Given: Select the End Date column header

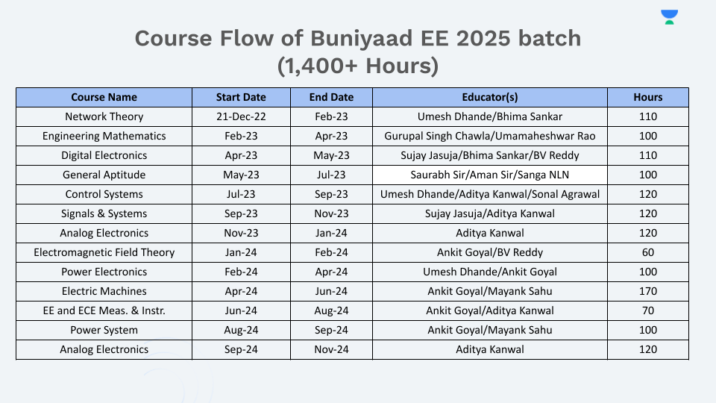Looking at the screenshot, I should point(331,97).
